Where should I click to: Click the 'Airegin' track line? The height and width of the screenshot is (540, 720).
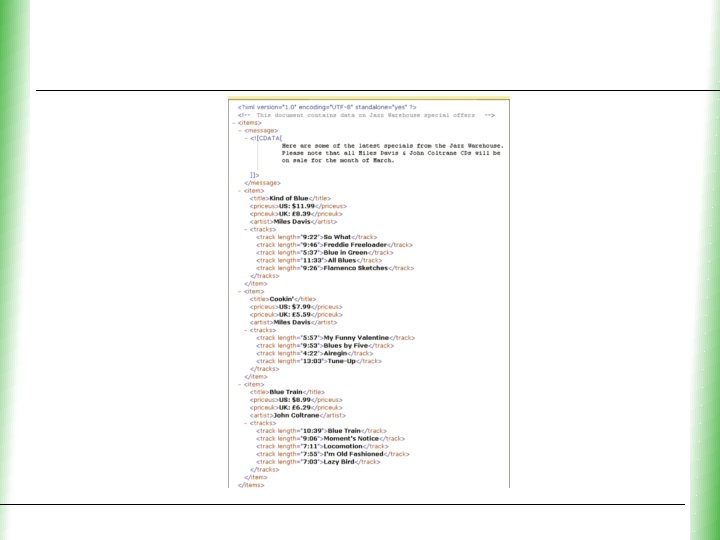[315, 354]
